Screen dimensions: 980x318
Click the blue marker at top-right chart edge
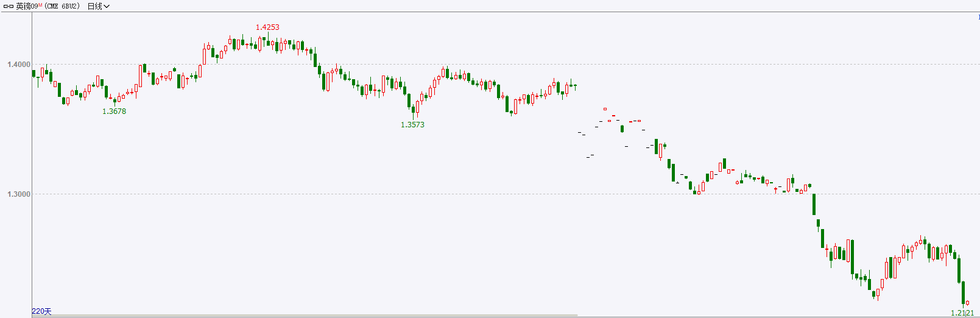click(978, 17)
